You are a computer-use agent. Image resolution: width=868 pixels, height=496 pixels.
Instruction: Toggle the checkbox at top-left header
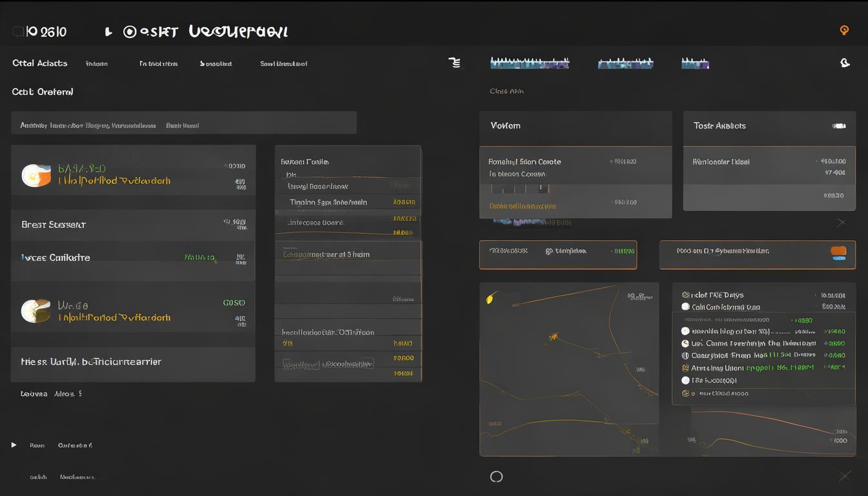(17, 31)
